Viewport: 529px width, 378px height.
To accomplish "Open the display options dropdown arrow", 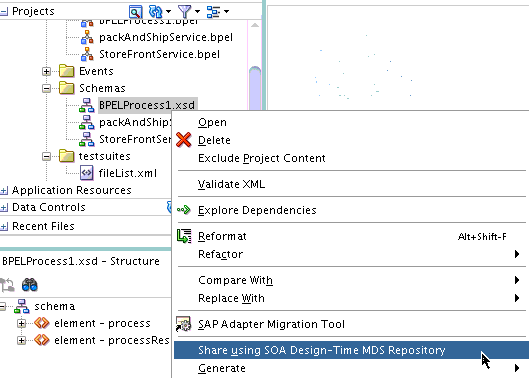I will pos(226,12).
